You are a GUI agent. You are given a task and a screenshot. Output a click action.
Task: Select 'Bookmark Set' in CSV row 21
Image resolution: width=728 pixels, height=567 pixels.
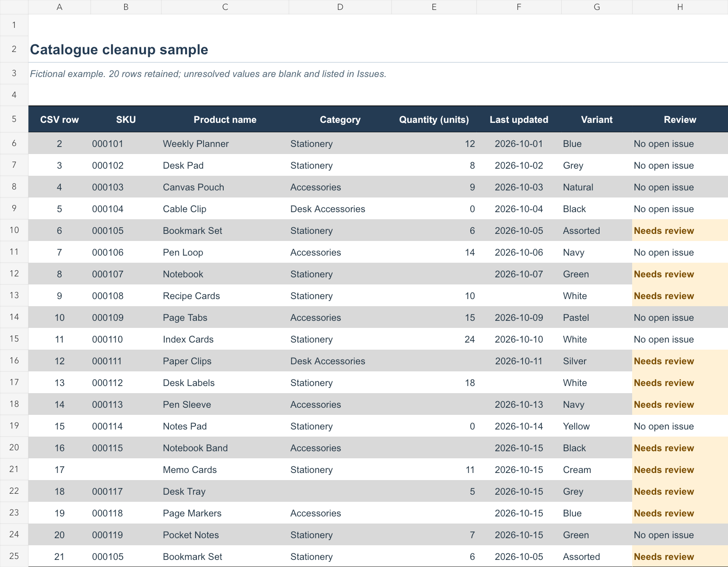225,556
